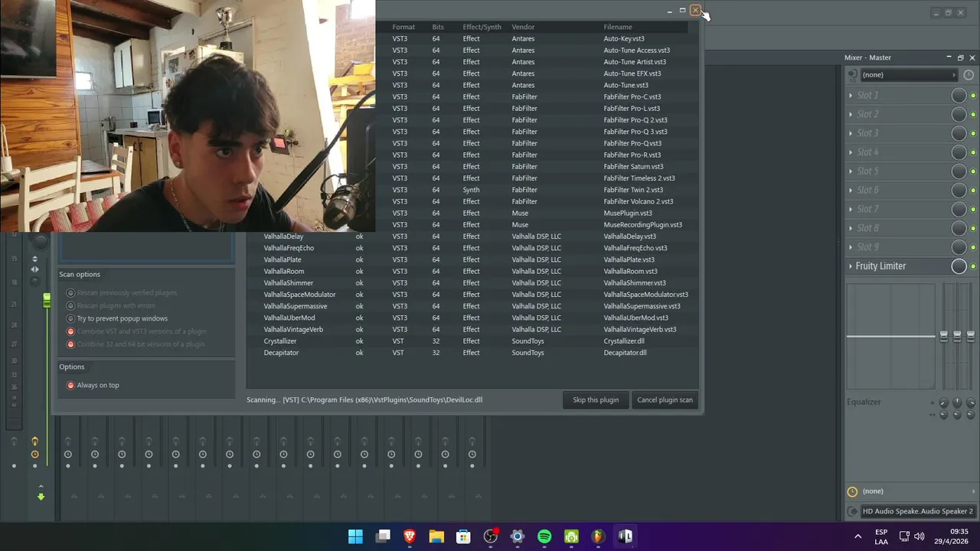Click master track green volume fader
Image resolution: width=980 pixels, height=551 pixels.
click(x=47, y=300)
